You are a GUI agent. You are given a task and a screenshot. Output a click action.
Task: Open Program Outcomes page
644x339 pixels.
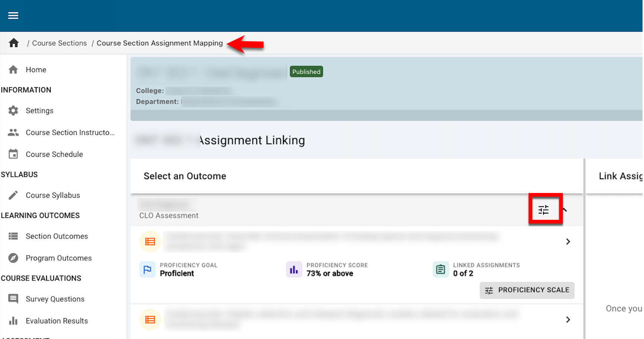tap(58, 258)
